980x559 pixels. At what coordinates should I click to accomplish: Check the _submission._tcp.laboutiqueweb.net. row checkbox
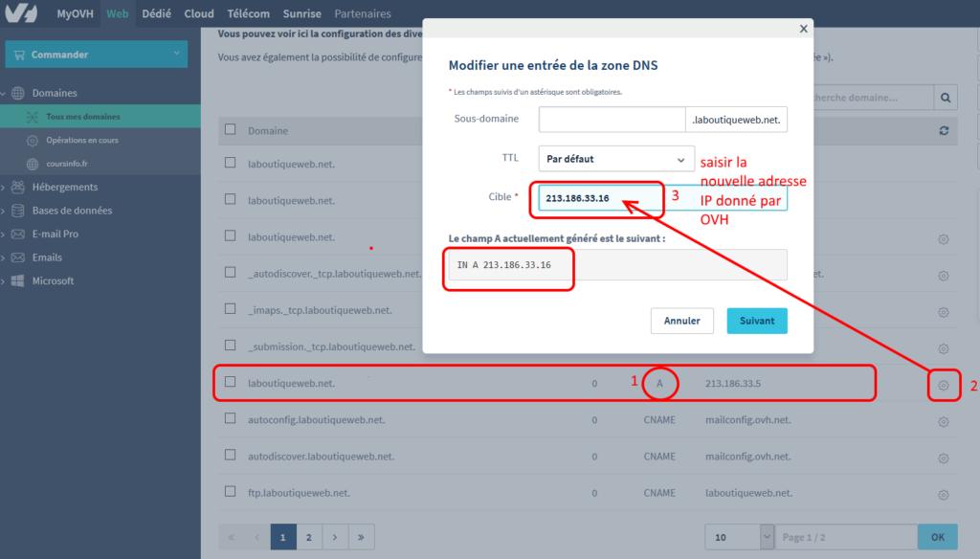(230, 346)
